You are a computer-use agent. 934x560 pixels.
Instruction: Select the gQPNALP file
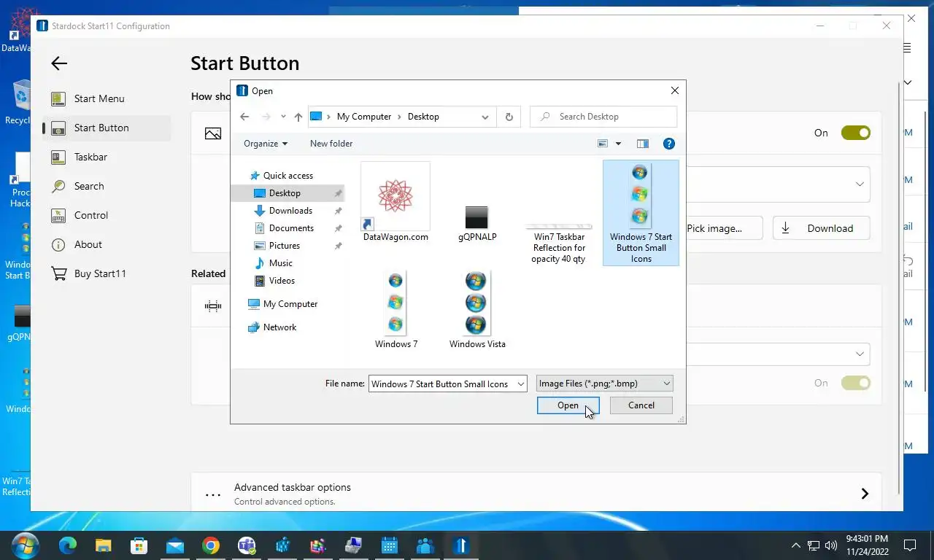(477, 223)
